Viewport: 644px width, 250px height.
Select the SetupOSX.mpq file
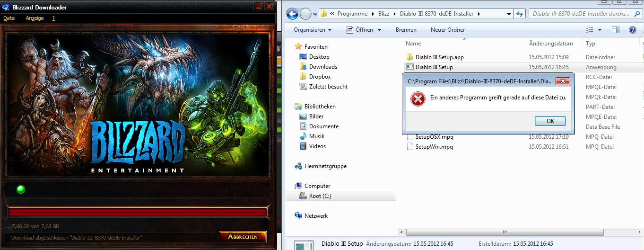(434, 137)
